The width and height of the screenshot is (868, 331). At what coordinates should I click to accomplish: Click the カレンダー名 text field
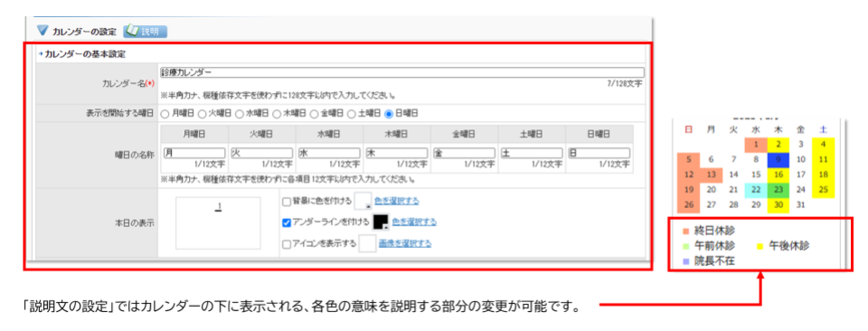click(x=401, y=72)
